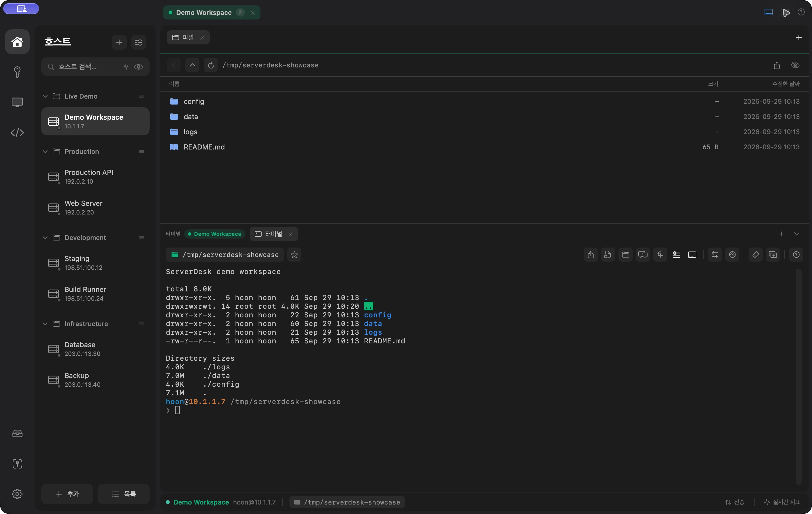Screen dimensions: 812x514
Task: Open the config folder
Action: [484, 102]
